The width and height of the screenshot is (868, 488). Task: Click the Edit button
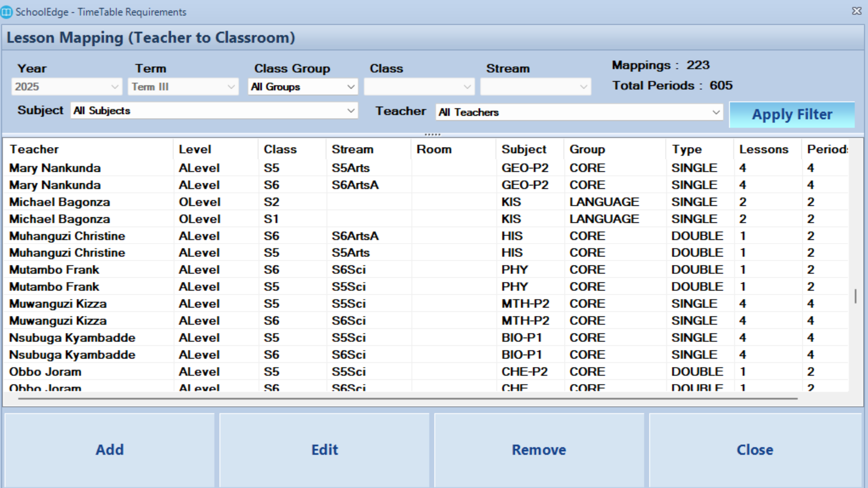coord(324,450)
